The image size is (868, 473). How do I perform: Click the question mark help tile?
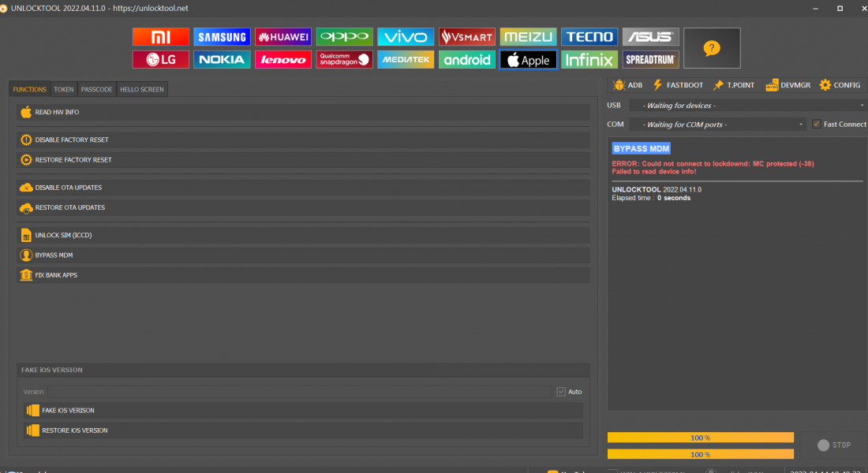click(x=712, y=48)
